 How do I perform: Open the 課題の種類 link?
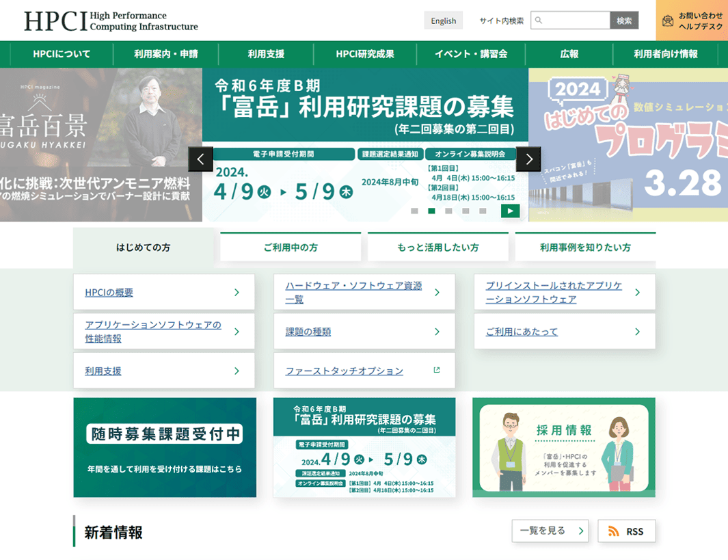pos(308,332)
